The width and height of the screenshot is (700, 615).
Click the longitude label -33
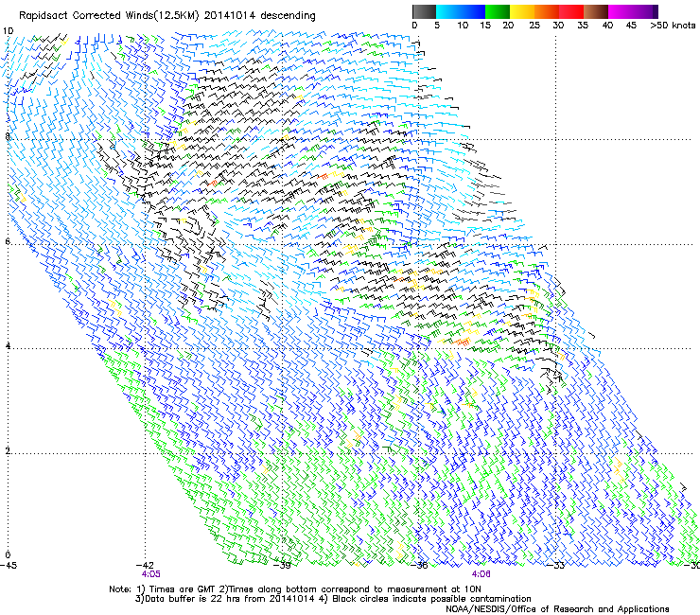click(x=555, y=566)
